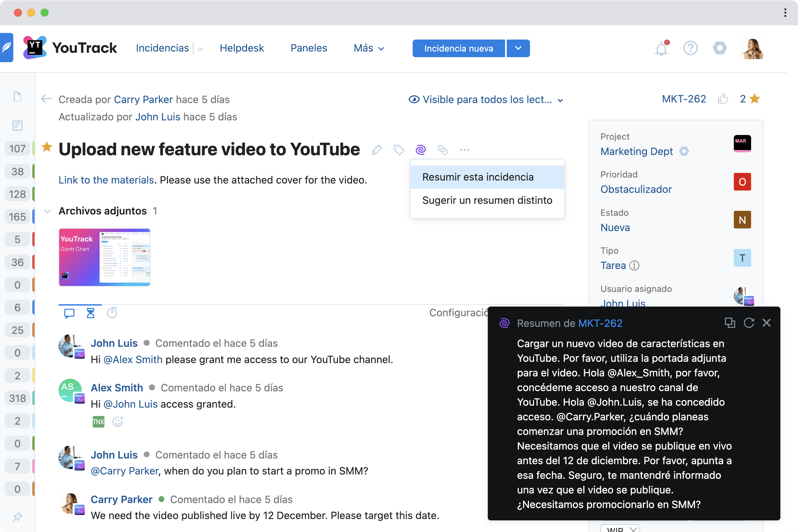Open the link issues icon near the title
The height and width of the screenshot is (532, 798).
443,150
